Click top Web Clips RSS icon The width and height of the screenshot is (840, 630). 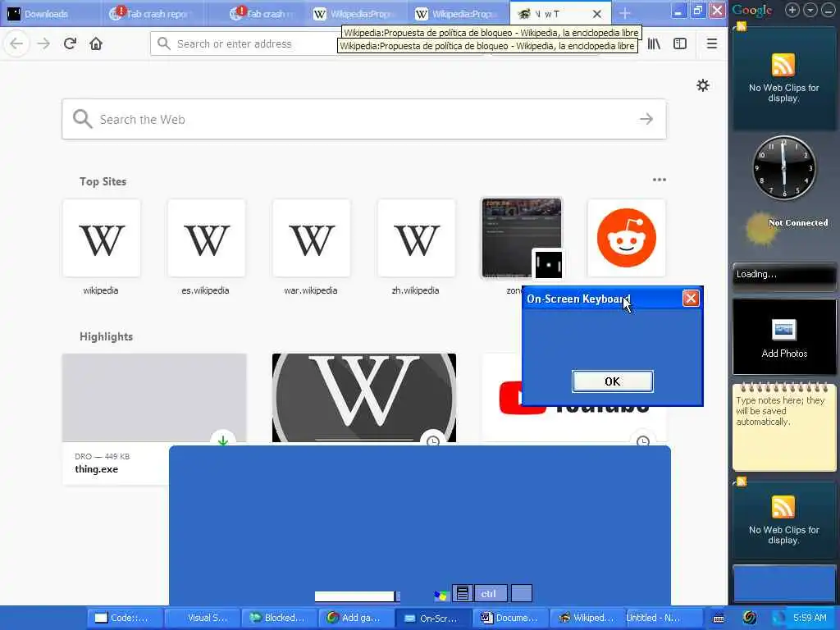(783, 66)
